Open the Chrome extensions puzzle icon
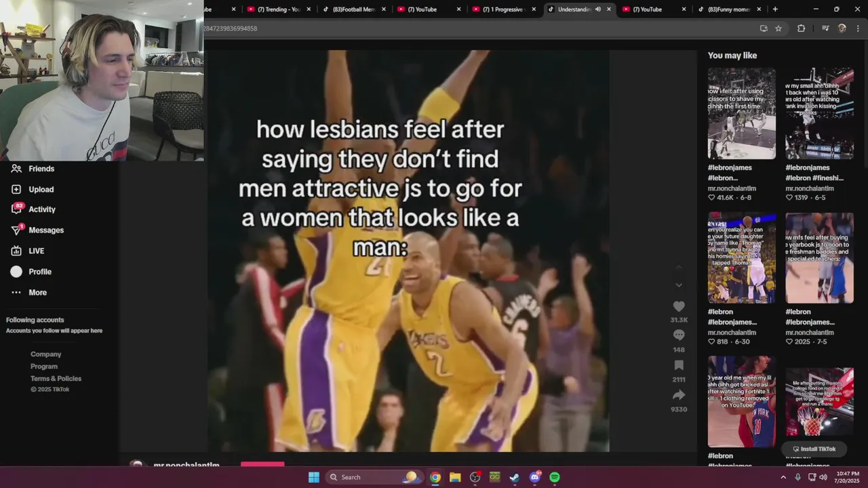 802,28
